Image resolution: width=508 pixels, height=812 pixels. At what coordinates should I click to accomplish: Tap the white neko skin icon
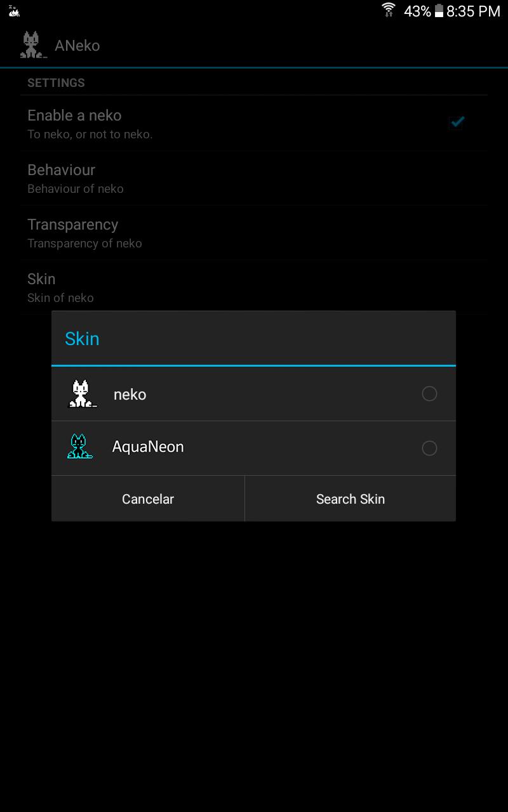(x=83, y=393)
